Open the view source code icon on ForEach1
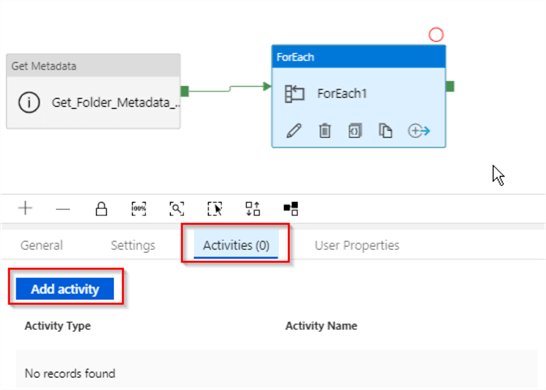Image resolution: width=546 pixels, height=390 pixels. [x=355, y=131]
